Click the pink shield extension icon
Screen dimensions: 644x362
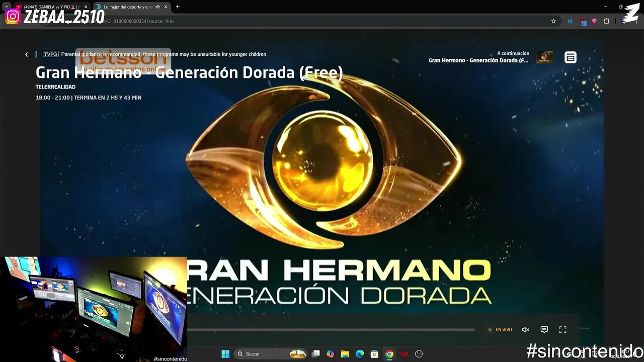point(594,21)
